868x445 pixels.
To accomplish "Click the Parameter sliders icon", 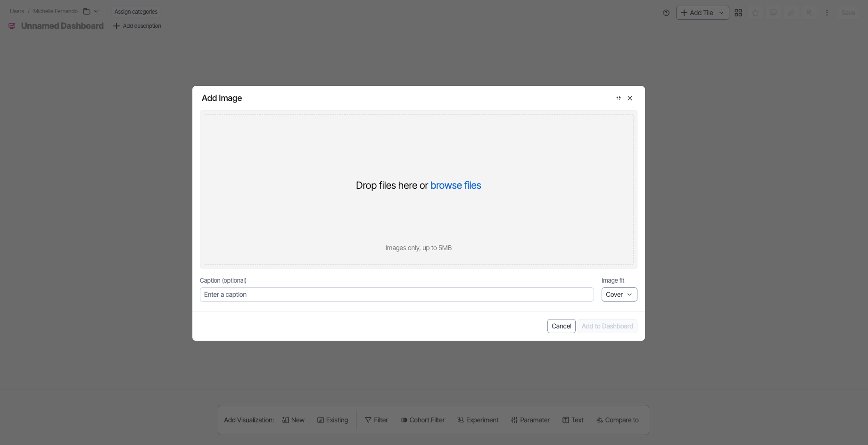I will (x=514, y=420).
